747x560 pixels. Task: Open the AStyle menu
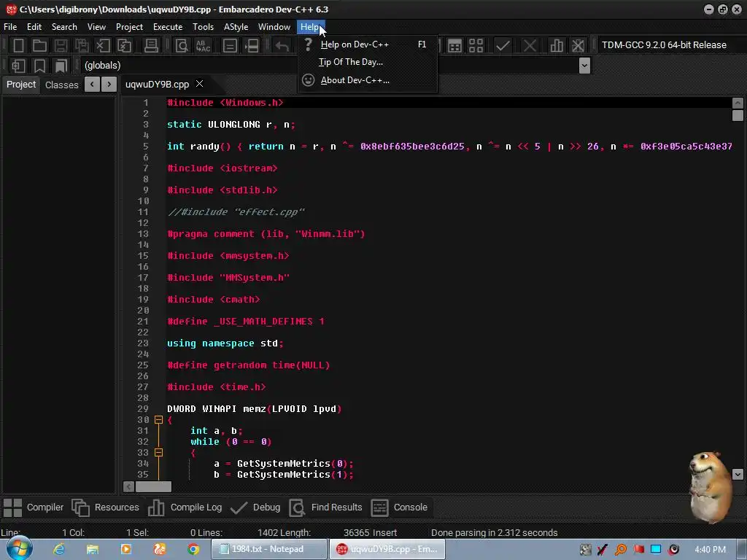236,27
